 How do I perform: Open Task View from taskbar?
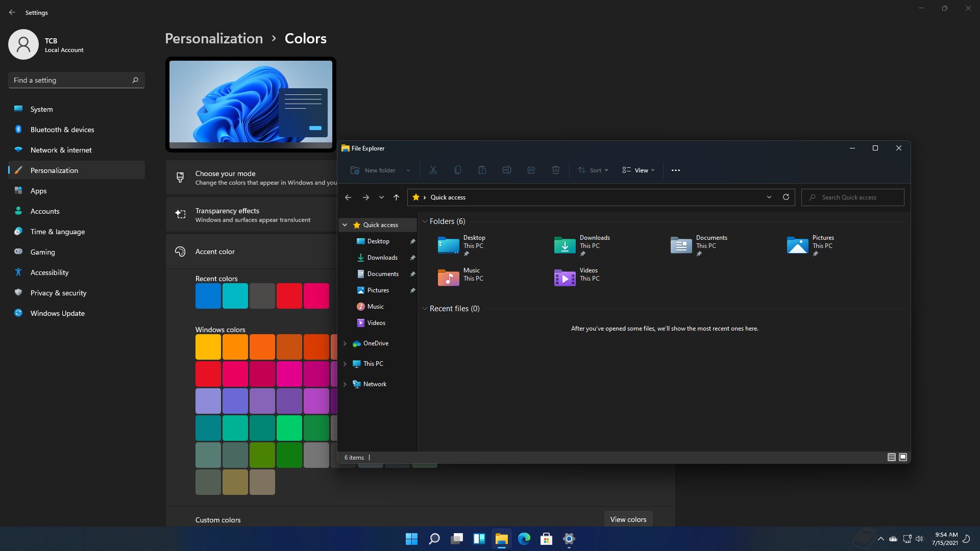[x=456, y=539]
